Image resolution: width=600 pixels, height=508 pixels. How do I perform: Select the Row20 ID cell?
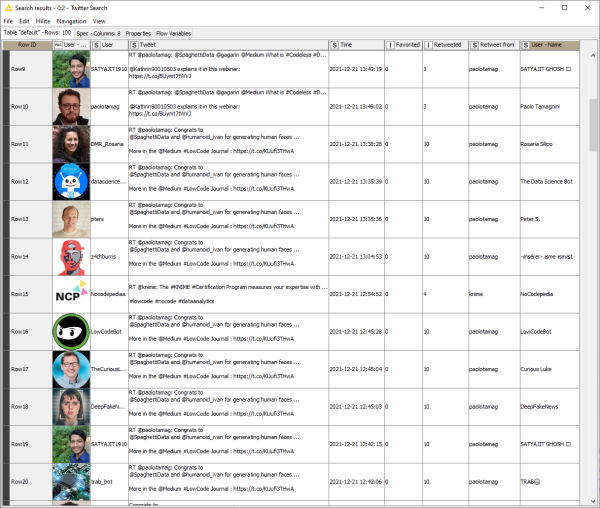click(x=31, y=482)
